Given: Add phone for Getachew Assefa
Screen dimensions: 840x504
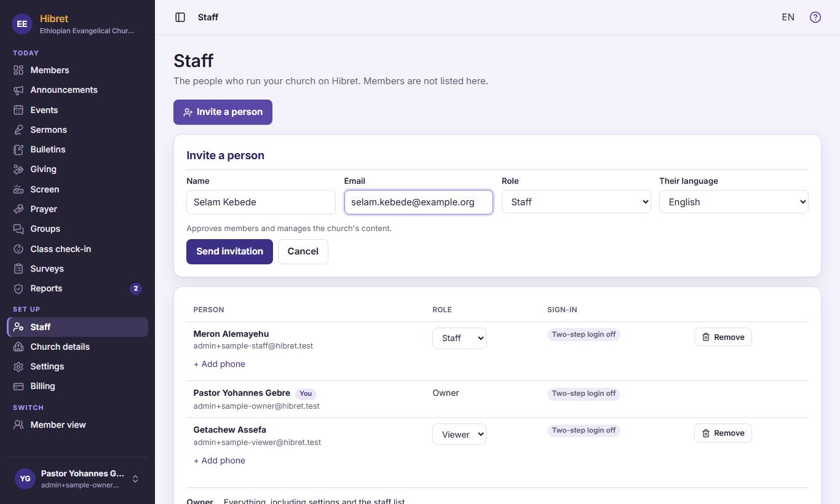Looking at the screenshot, I should pos(220,460).
